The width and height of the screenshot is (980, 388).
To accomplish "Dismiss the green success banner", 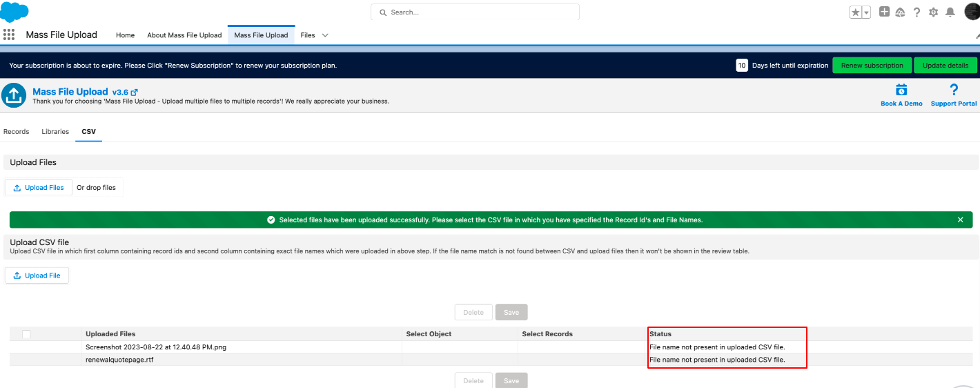I will click(x=960, y=220).
